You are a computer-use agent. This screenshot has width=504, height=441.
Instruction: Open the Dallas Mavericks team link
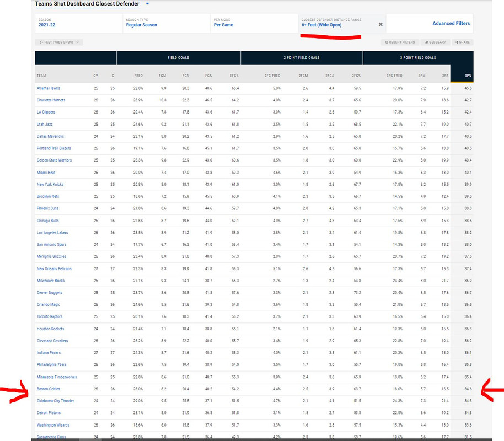click(x=50, y=136)
